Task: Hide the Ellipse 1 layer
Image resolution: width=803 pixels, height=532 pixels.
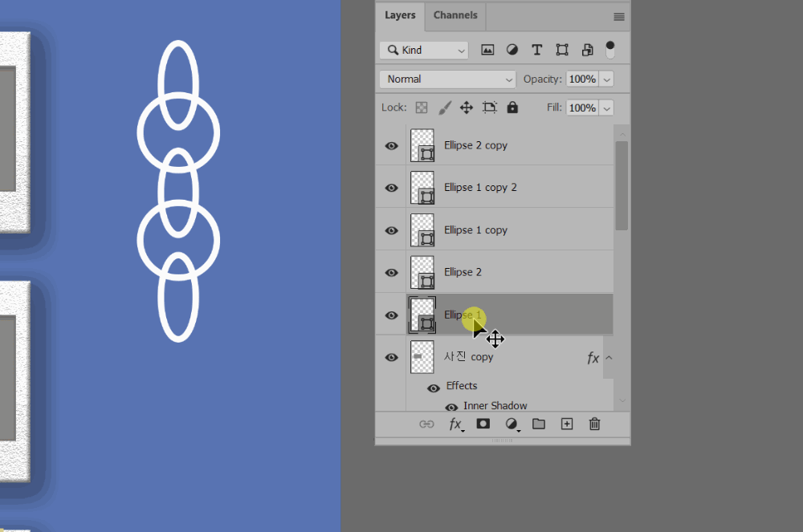Action: tap(391, 315)
